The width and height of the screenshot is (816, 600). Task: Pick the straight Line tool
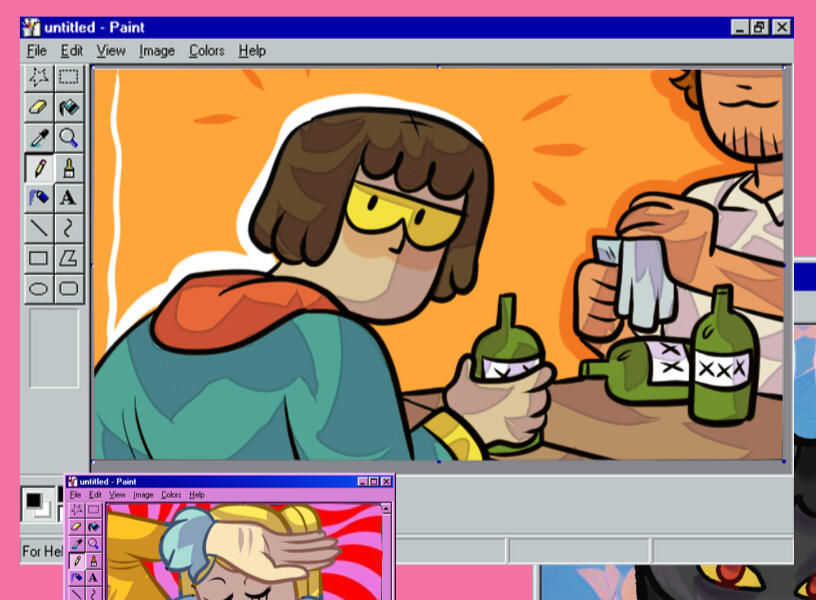pyautogui.click(x=38, y=227)
